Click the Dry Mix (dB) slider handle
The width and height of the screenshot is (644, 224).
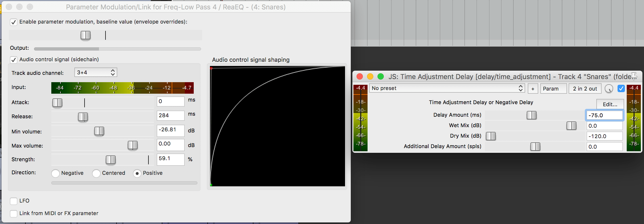(491, 136)
